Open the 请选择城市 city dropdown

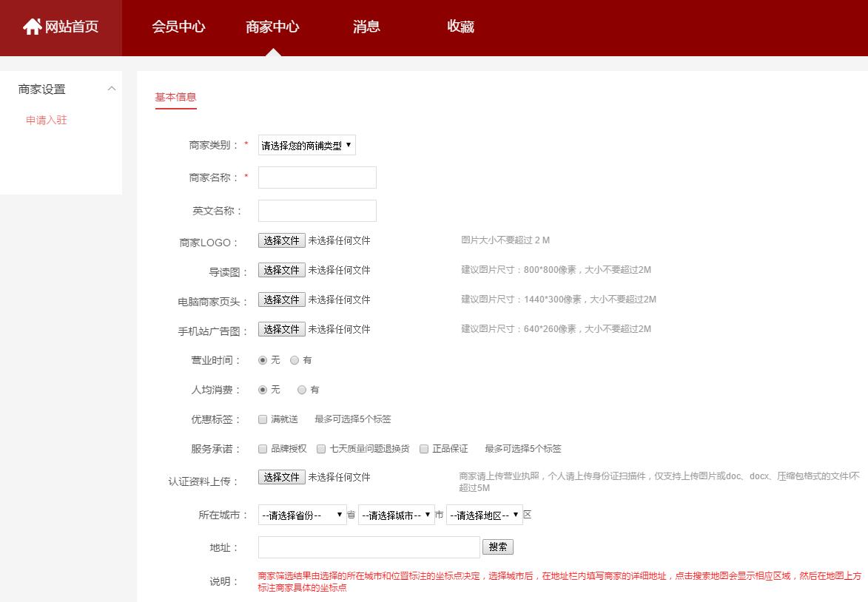[x=397, y=514]
